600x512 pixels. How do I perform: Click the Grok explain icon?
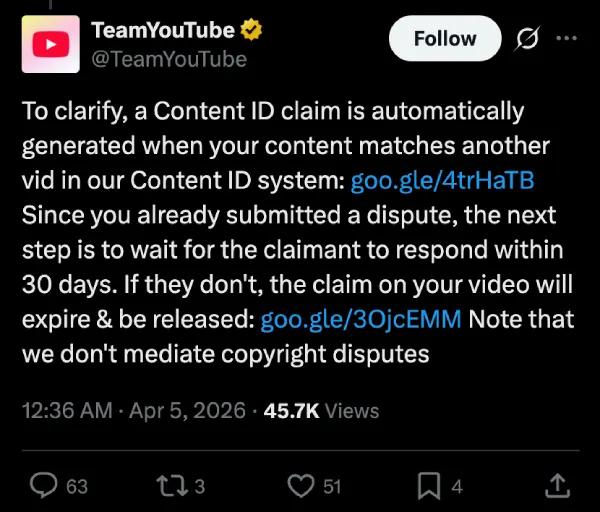(525, 39)
